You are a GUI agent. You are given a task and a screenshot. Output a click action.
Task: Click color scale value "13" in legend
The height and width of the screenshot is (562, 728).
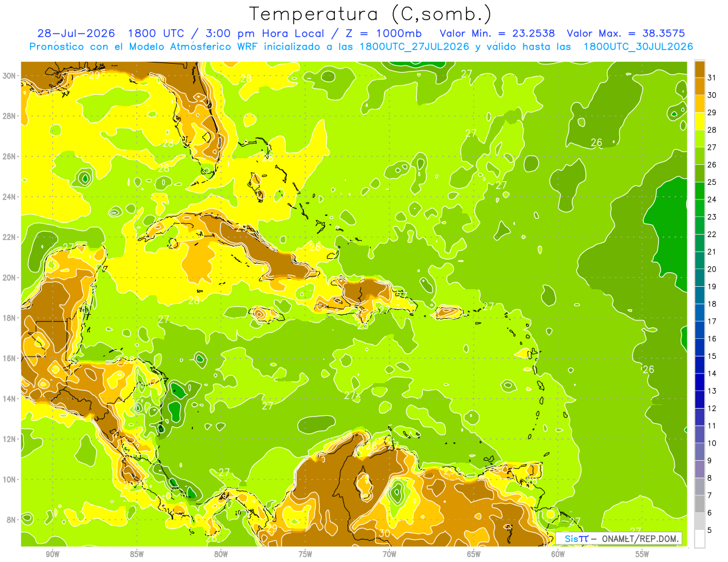coord(712,391)
